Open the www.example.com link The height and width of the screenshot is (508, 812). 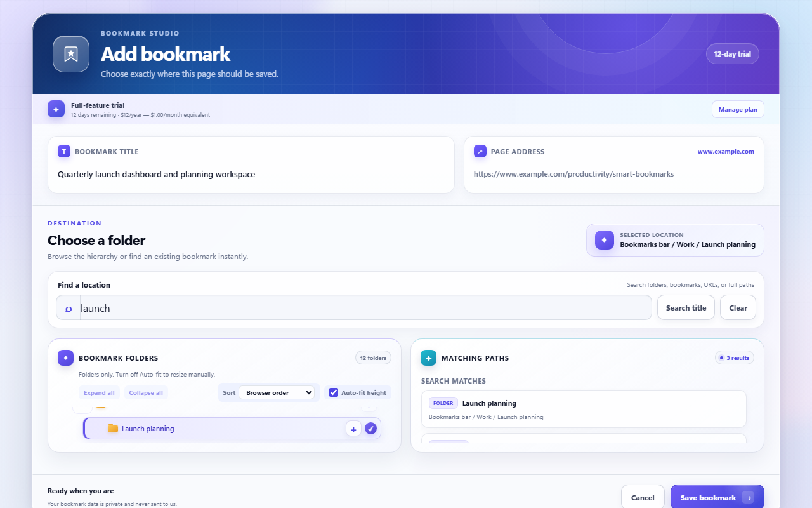(x=726, y=152)
